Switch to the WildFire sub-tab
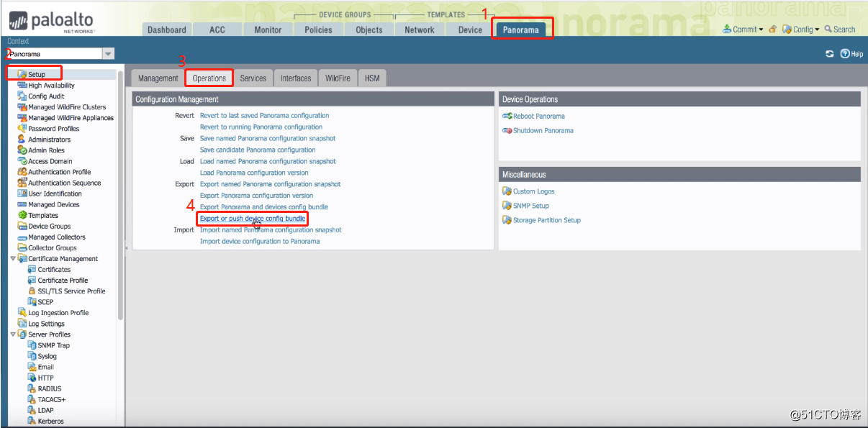The image size is (868, 428). 338,78
